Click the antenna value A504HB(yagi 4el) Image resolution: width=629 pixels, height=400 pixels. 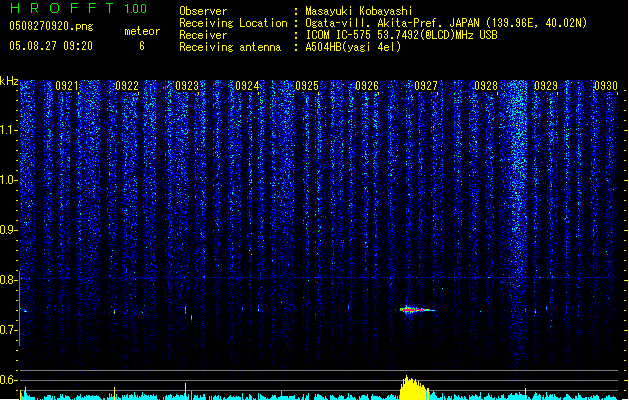coord(353,47)
